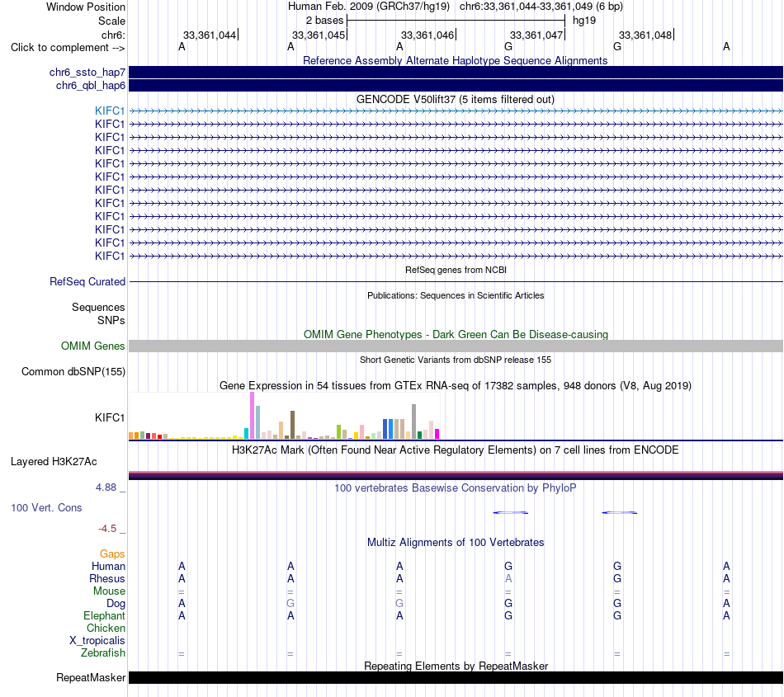Click the Scale label
This screenshot has width=784, height=697.
pyautogui.click(x=111, y=21)
